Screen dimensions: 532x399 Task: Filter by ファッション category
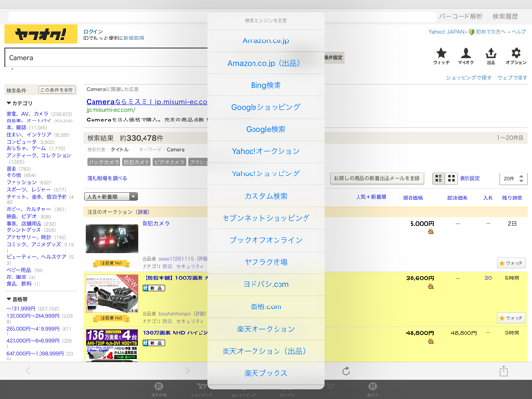pos(21,182)
